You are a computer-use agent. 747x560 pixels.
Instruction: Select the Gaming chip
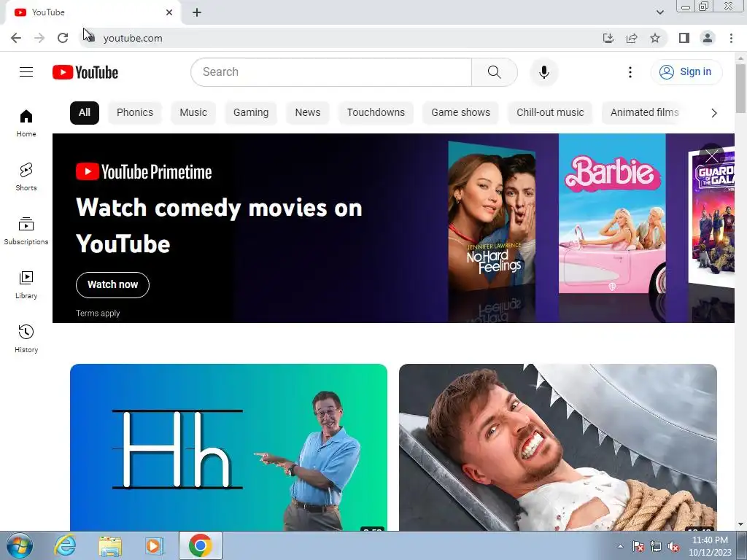pos(251,113)
